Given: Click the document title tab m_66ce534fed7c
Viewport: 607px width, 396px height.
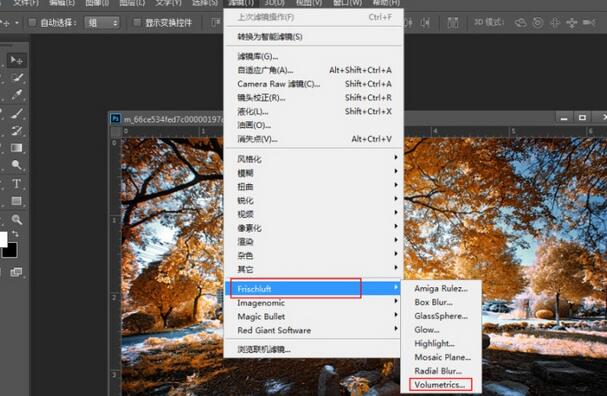Looking at the screenshot, I should [173, 119].
